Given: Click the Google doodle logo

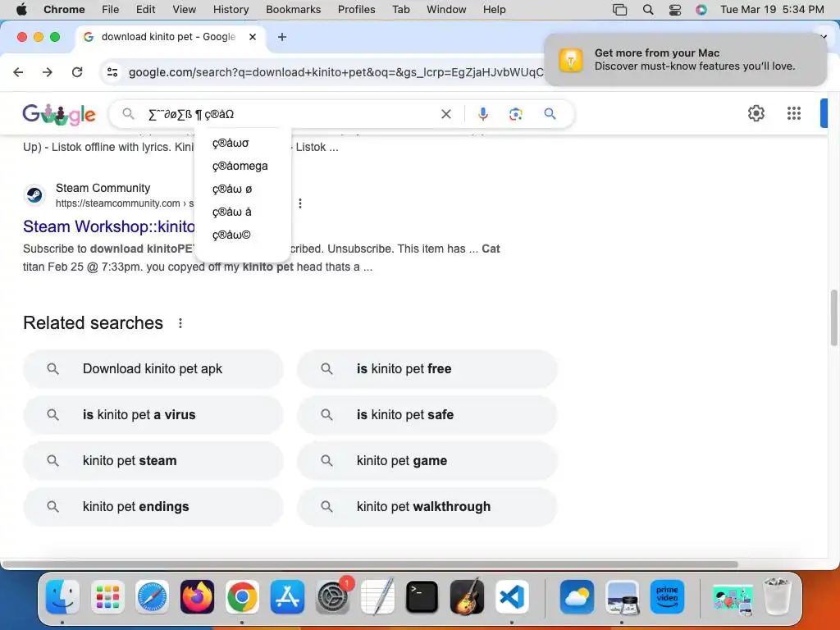Looking at the screenshot, I should click(59, 114).
